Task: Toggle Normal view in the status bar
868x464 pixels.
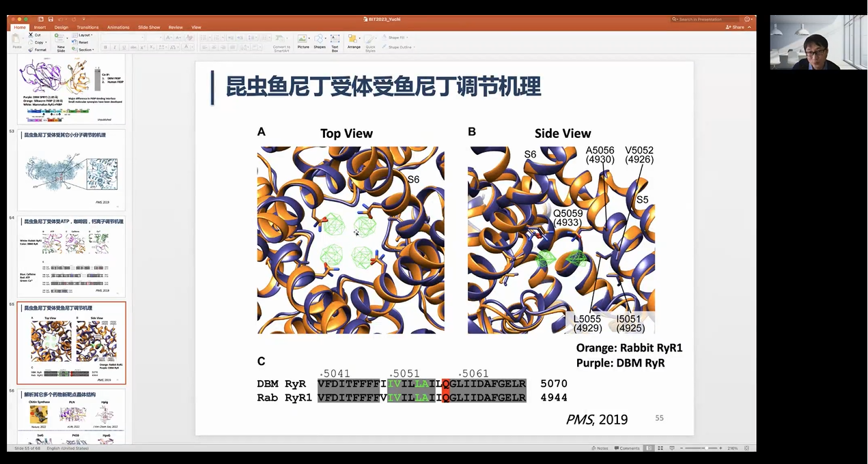Action: point(649,448)
